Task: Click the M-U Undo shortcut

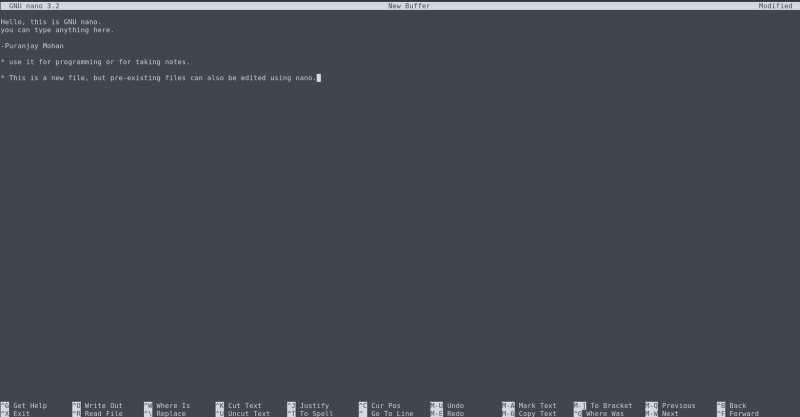Action: 448,405
